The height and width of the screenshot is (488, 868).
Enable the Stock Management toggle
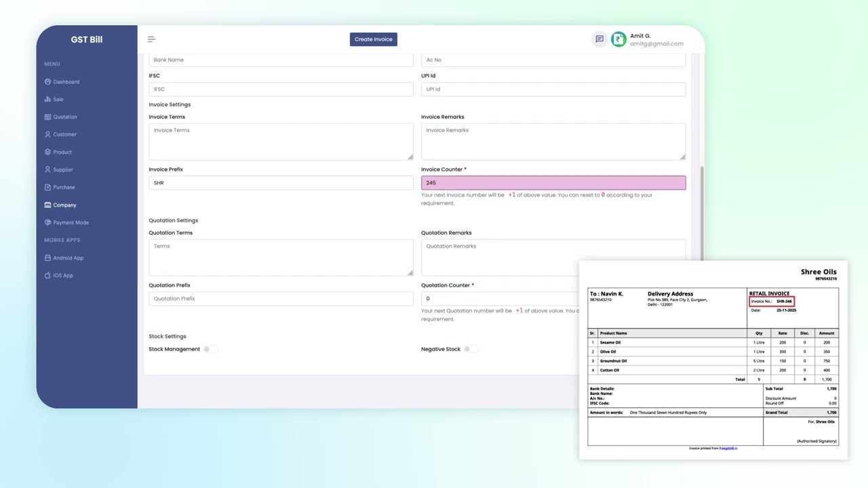[210, 349]
